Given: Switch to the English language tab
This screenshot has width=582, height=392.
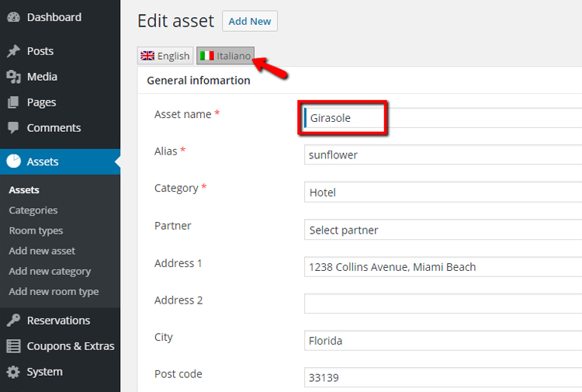Looking at the screenshot, I should coord(165,56).
